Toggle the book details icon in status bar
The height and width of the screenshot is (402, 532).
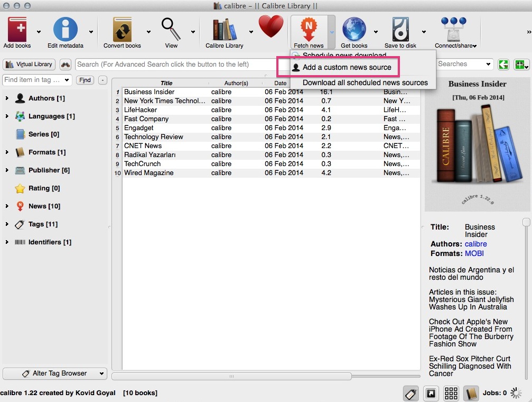click(x=471, y=394)
